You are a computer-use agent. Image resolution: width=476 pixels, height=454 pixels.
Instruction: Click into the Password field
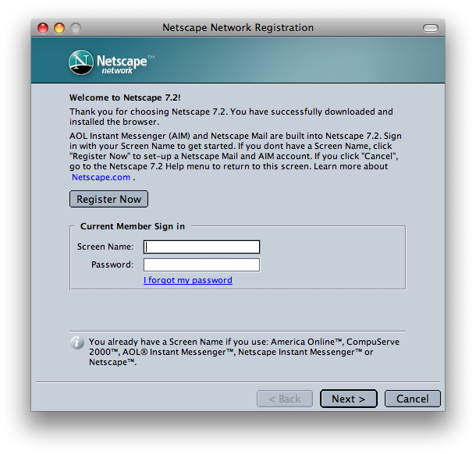[201, 264]
